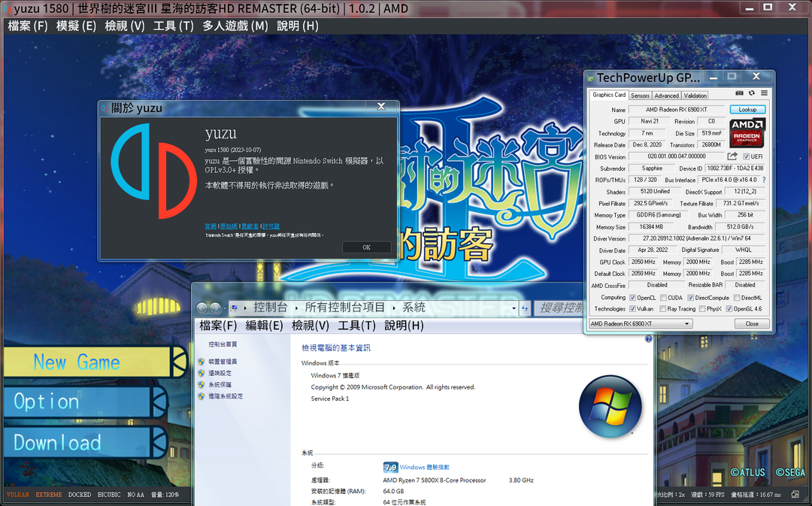The height and width of the screenshot is (506, 812).
Task: Open the Control Panel 編輯(E) menu
Action: tap(264, 326)
